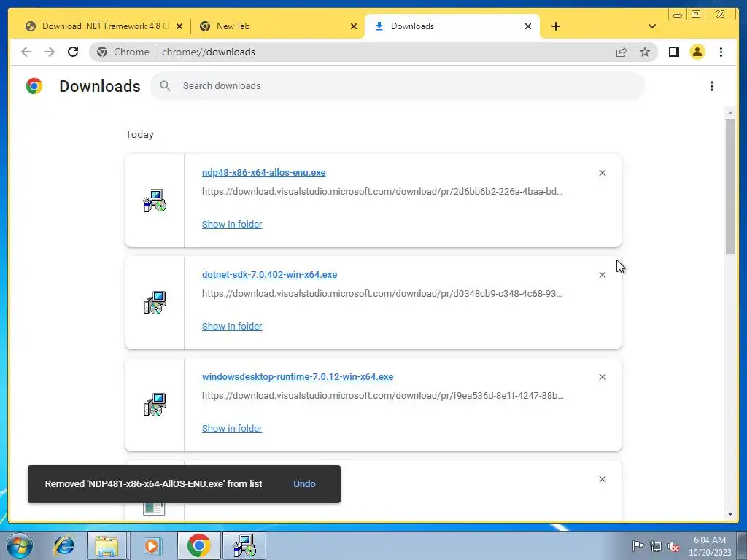Open Chrome's three-dot main menu

(x=721, y=52)
